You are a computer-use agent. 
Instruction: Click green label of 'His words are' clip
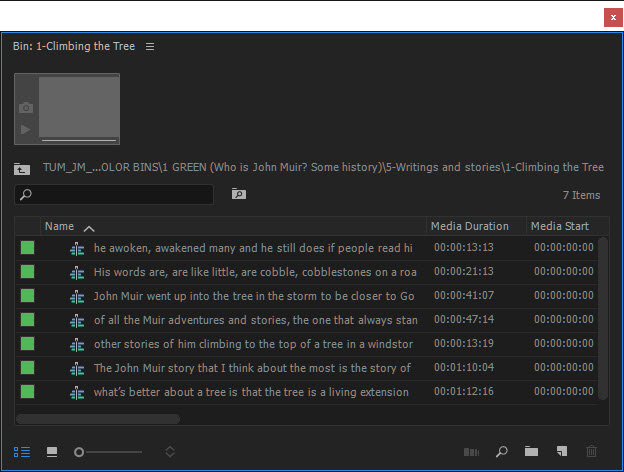click(27, 272)
